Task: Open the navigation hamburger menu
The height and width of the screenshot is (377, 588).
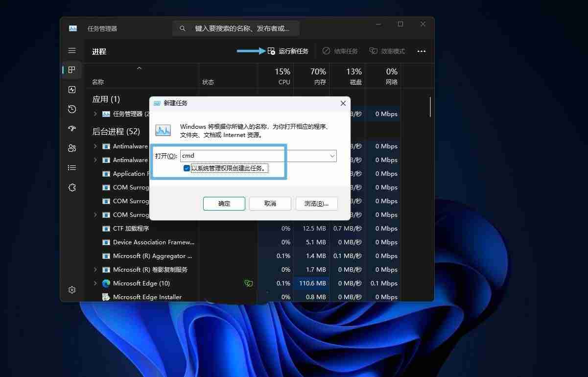Action: [72, 50]
